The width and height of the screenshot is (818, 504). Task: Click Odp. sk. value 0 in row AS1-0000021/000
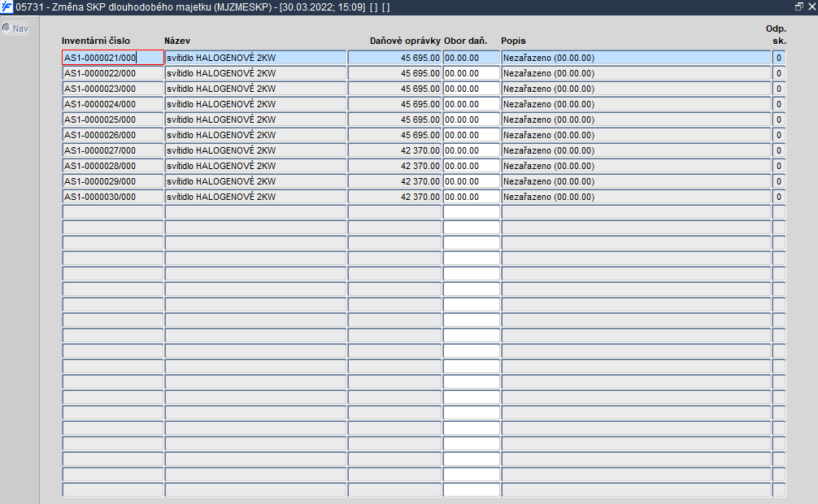(x=778, y=58)
